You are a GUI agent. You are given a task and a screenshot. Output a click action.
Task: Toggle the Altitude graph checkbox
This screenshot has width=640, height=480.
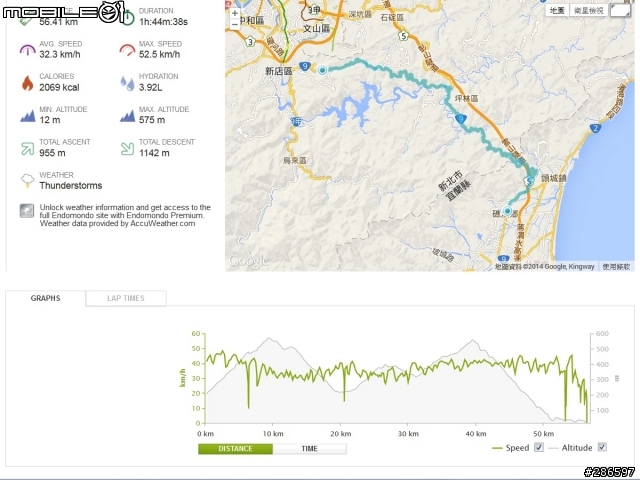[x=601, y=448]
